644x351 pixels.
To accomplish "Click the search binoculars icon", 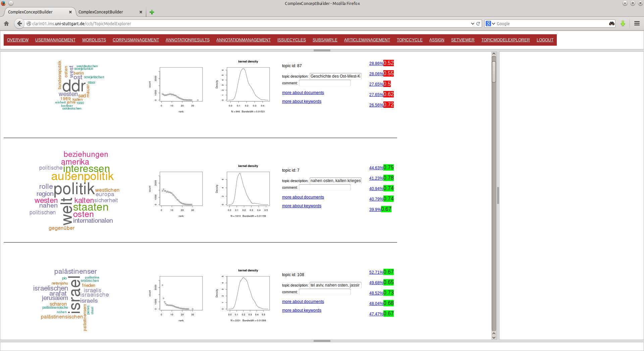I will (x=612, y=24).
